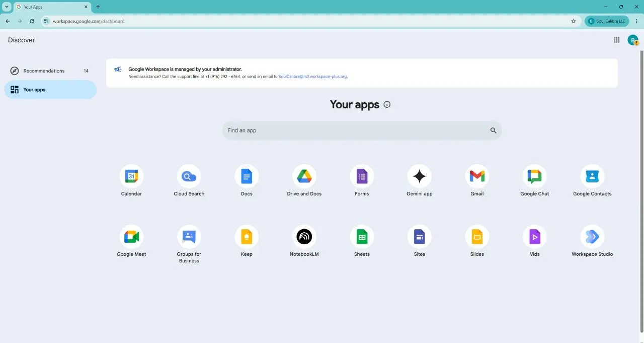Launch the Forms app
Image resolution: width=644 pixels, height=343 pixels.
tap(362, 181)
